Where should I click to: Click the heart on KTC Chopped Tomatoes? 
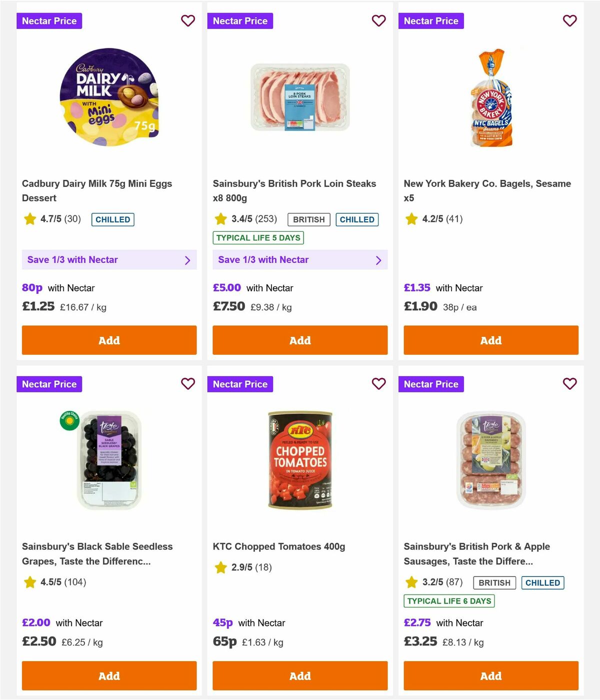point(378,384)
